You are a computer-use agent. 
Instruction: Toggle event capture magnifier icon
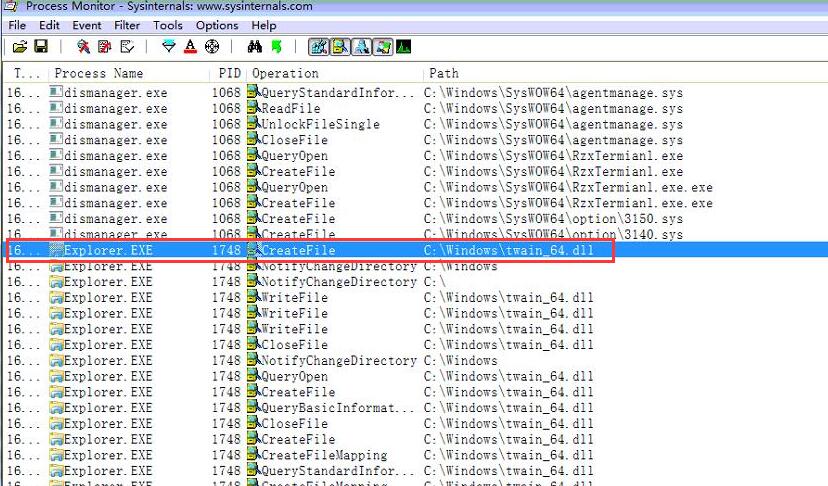[83, 47]
